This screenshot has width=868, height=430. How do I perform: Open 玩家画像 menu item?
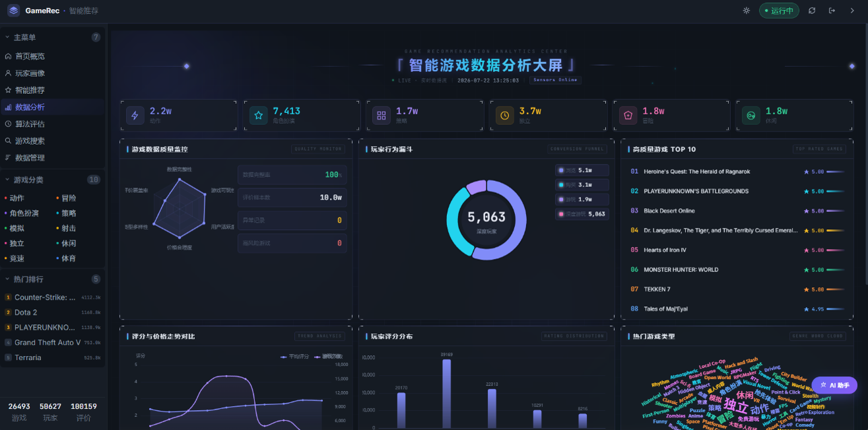pyautogui.click(x=53, y=73)
